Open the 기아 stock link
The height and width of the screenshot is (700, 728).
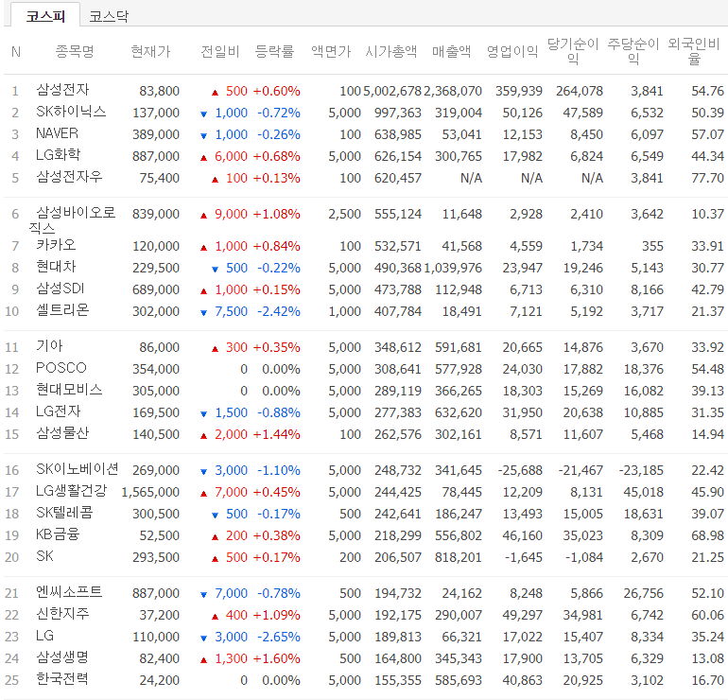tap(49, 345)
